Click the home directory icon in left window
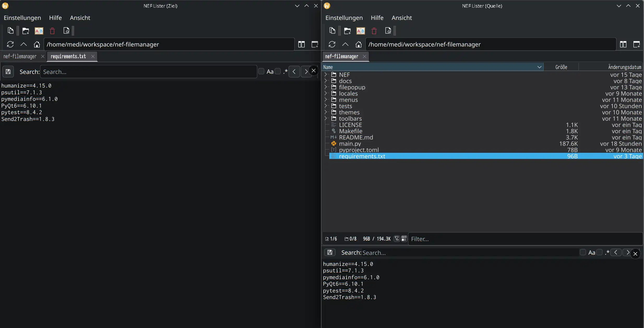 point(37,44)
